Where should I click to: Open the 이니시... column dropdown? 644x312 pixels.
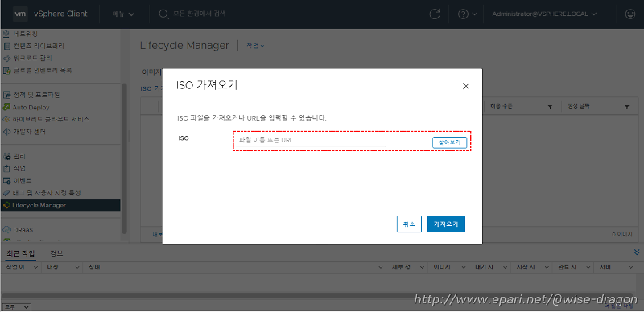[x=464, y=267]
